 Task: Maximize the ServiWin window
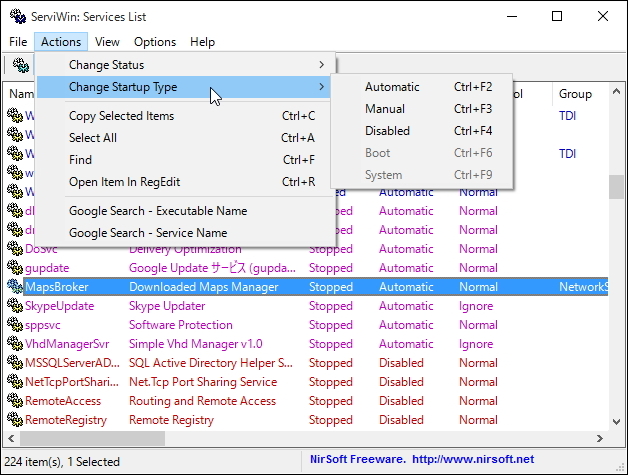[557, 16]
